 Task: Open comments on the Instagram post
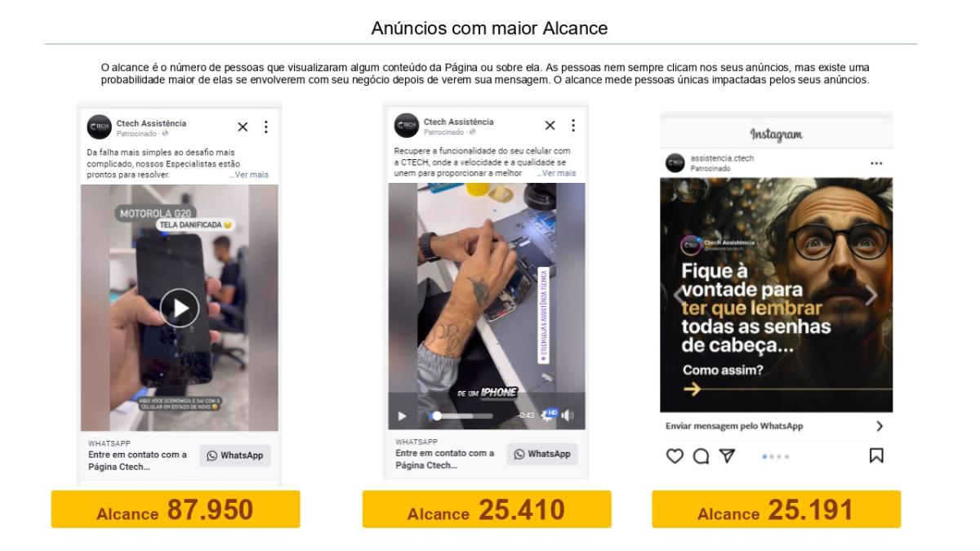701,456
